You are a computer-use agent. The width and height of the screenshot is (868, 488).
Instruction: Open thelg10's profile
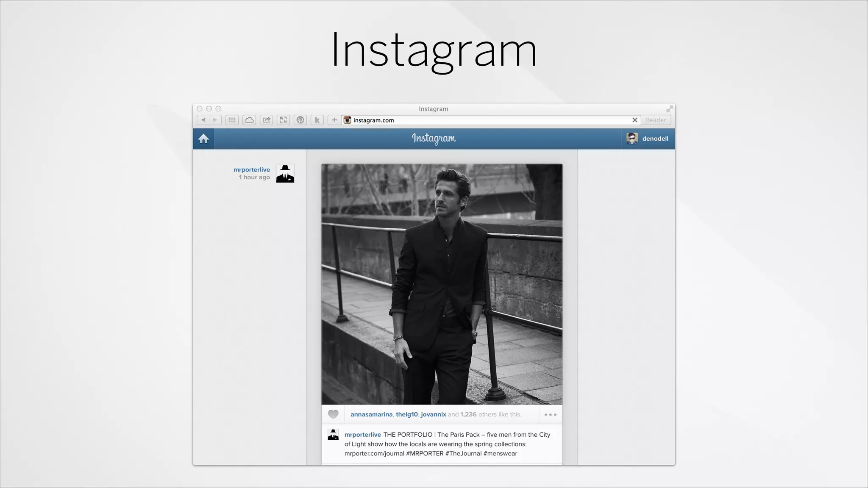point(407,414)
